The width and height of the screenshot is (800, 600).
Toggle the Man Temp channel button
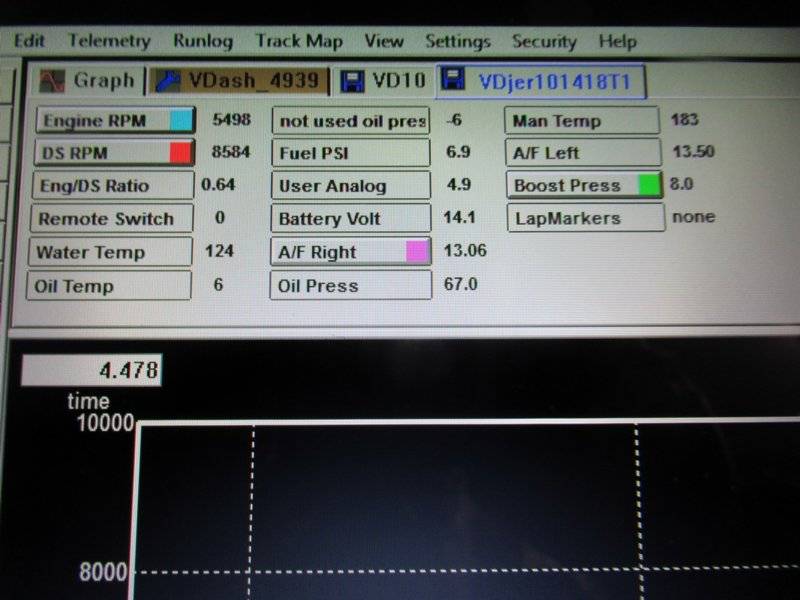pos(582,121)
